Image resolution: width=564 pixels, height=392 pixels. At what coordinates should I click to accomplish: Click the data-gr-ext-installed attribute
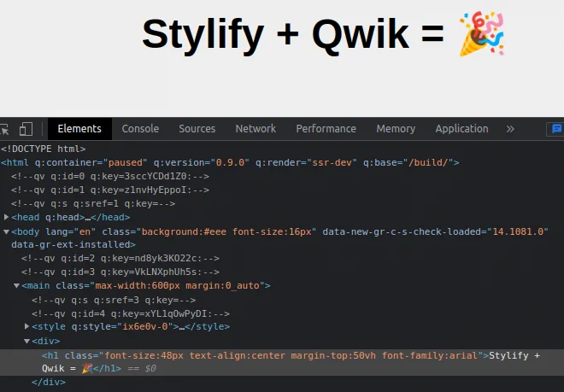tap(70, 244)
